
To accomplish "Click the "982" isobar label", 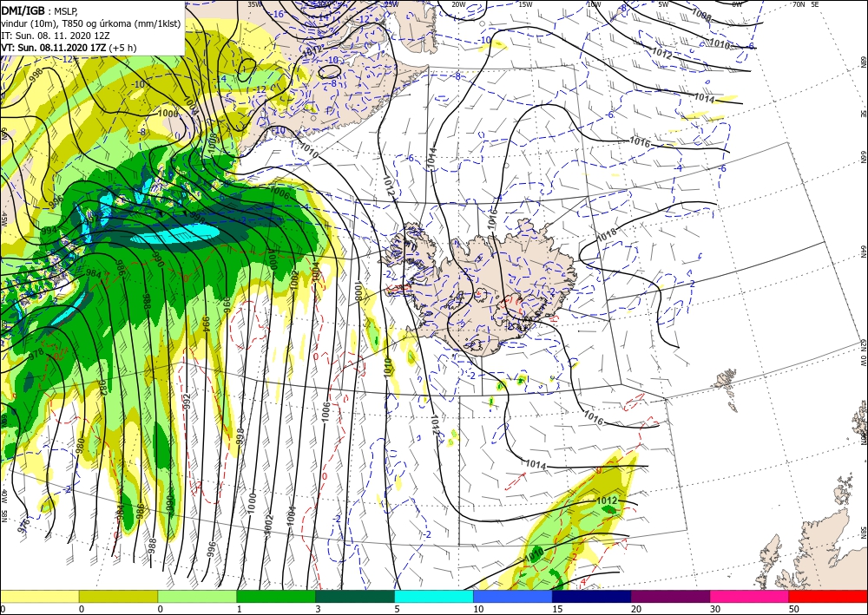I will pyautogui.click(x=102, y=388).
